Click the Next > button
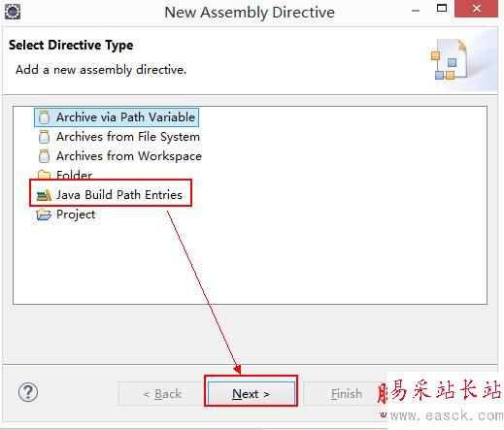 click(252, 394)
